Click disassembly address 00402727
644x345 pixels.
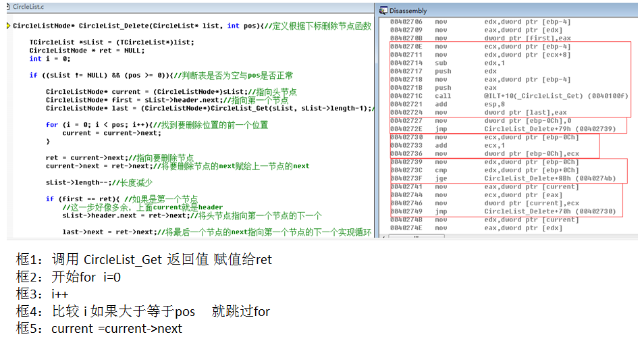point(406,121)
